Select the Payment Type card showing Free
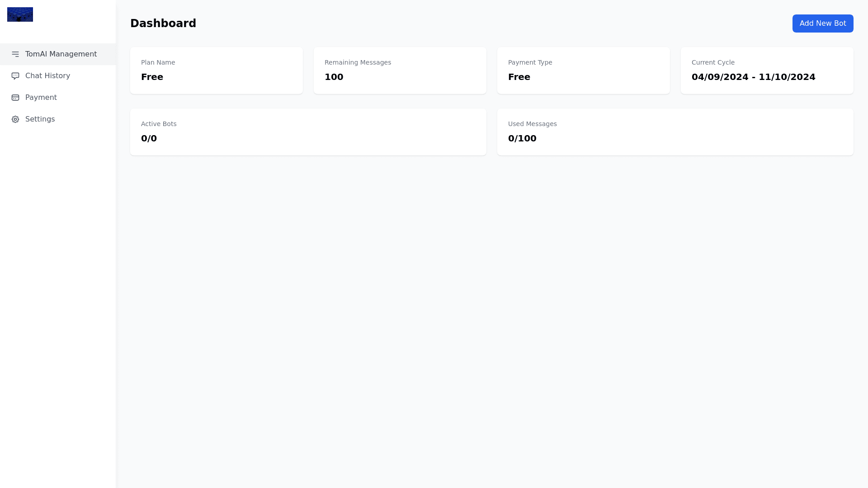Viewport: 868px width, 488px height. [583, 70]
